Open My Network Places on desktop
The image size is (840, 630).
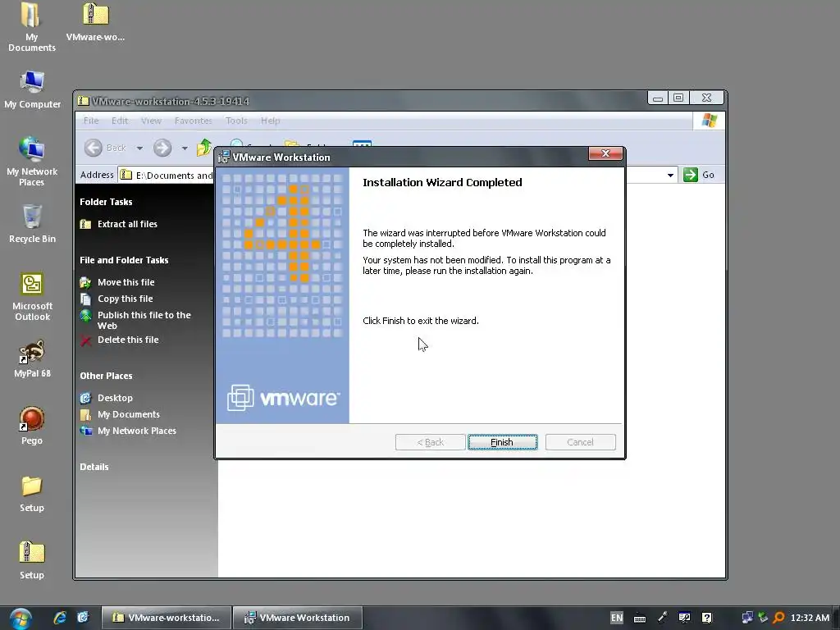click(32, 162)
